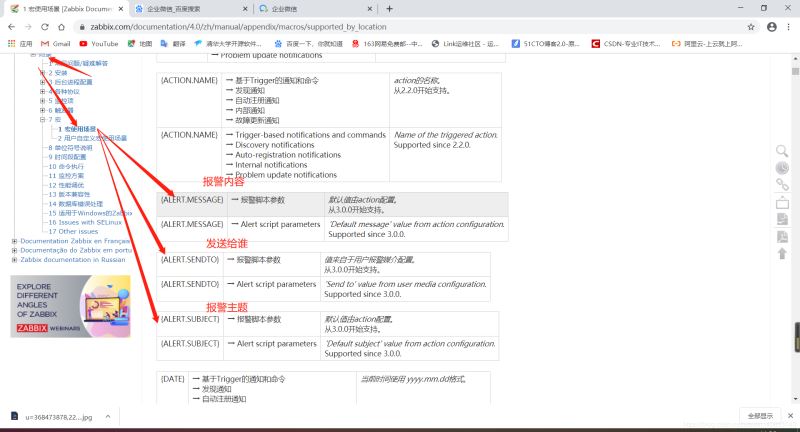
Task: Open 16 Issues with SELinux page
Action: [85, 222]
